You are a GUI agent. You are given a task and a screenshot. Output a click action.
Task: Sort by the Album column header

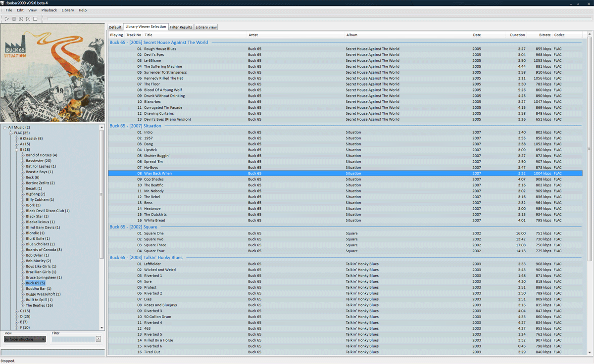(x=408, y=35)
